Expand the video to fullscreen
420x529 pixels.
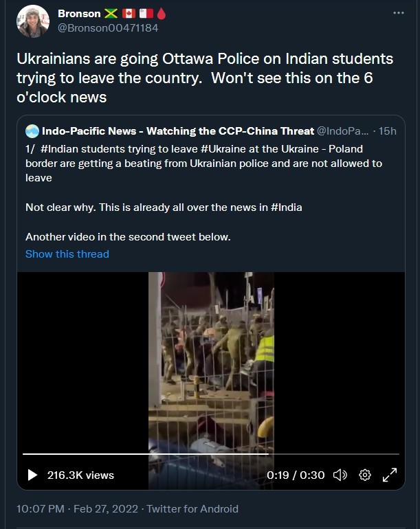pyautogui.click(x=390, y=475)
